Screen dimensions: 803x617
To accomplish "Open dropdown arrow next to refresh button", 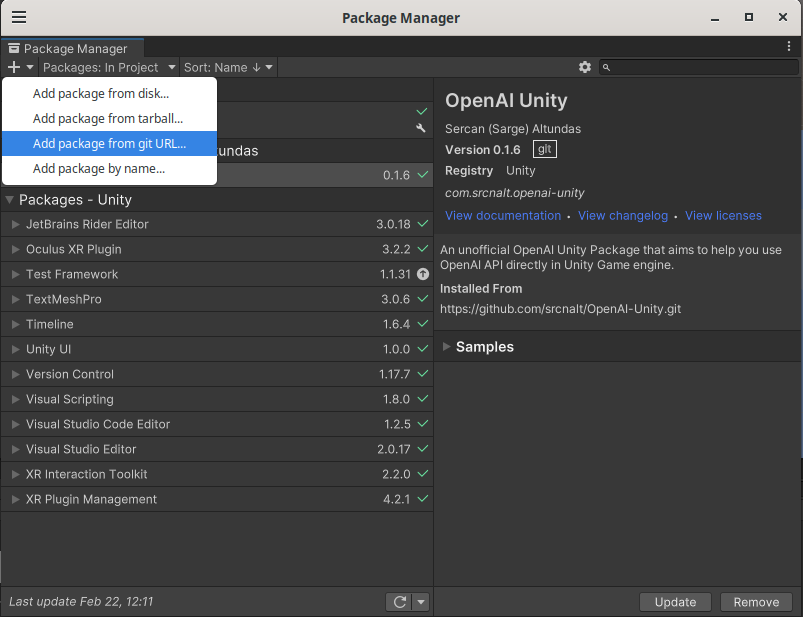I will click(x=421, y=601).
